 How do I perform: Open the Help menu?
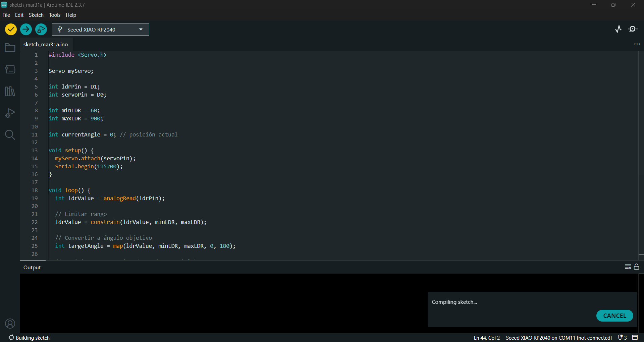[71, 15]
